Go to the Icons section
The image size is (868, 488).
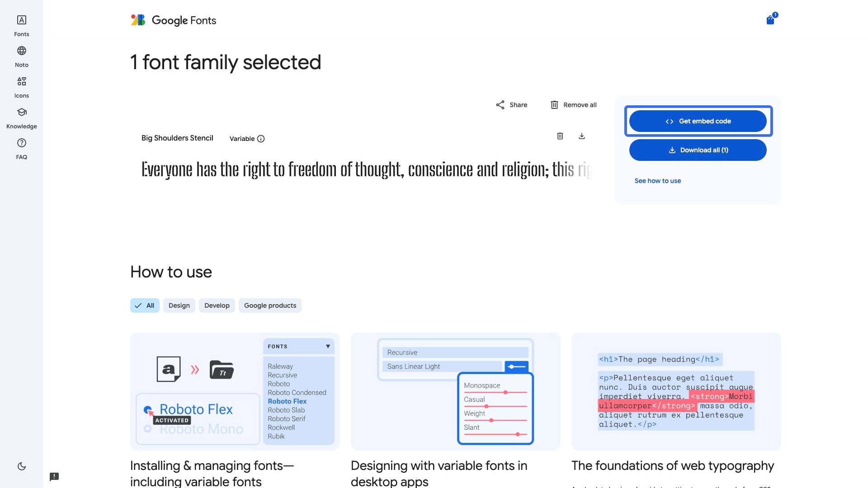[x=22, y=87]
